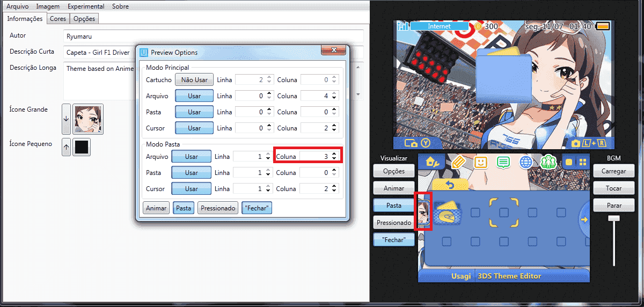This screenshot has width=644, height=307.
Task: Toggle Usar for Arquivo in Modo Principal
Action: [194, 96]
